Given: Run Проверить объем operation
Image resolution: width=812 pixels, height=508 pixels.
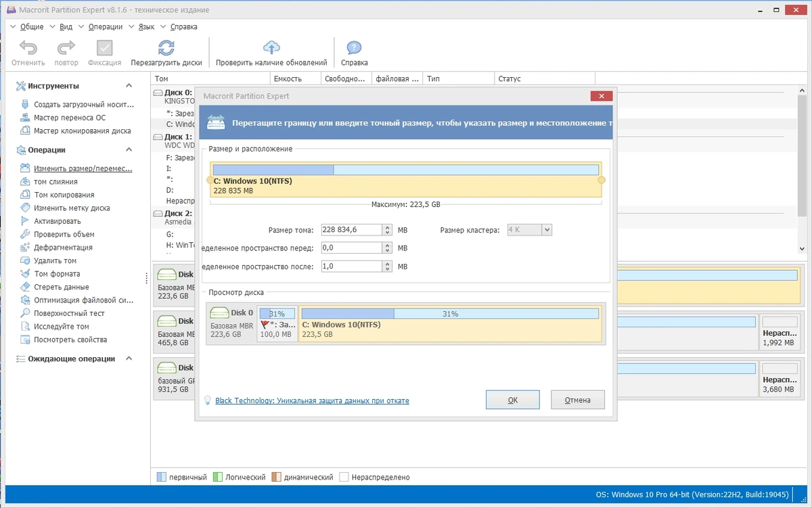Looking at the screenshot, I should 64,234.
